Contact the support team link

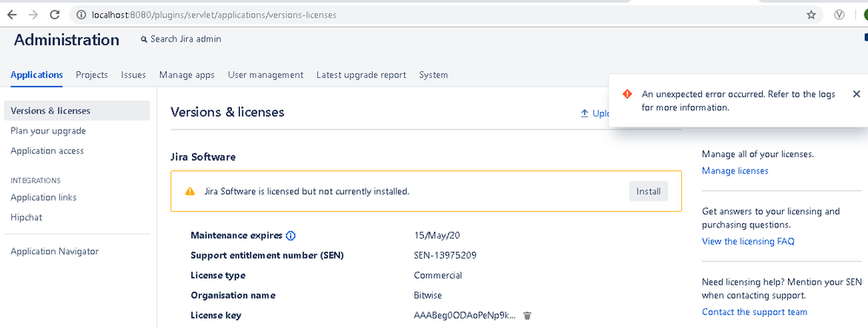coord(754,312)
